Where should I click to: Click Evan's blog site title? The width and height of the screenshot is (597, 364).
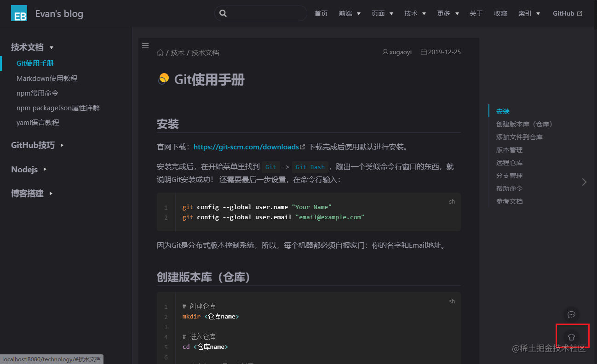coord(59,14)
